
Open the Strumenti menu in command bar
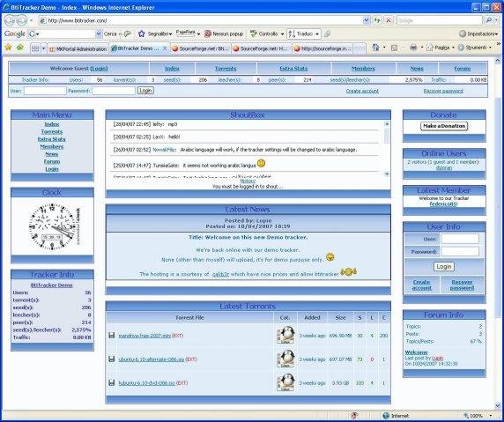[x=474, y=48]
